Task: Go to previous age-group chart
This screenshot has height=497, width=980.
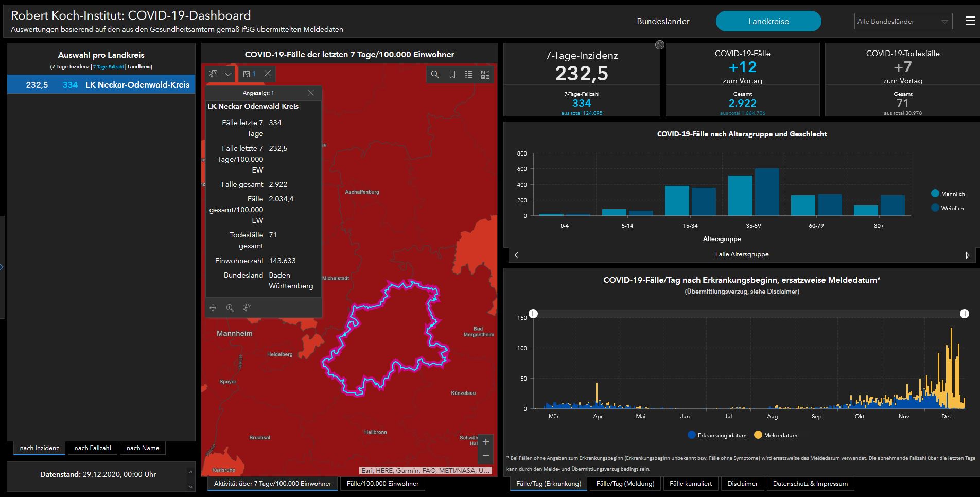Action: 517,255
